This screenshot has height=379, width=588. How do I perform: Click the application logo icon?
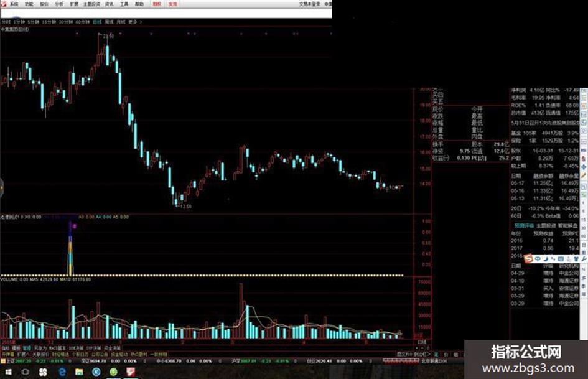point(3,4)
